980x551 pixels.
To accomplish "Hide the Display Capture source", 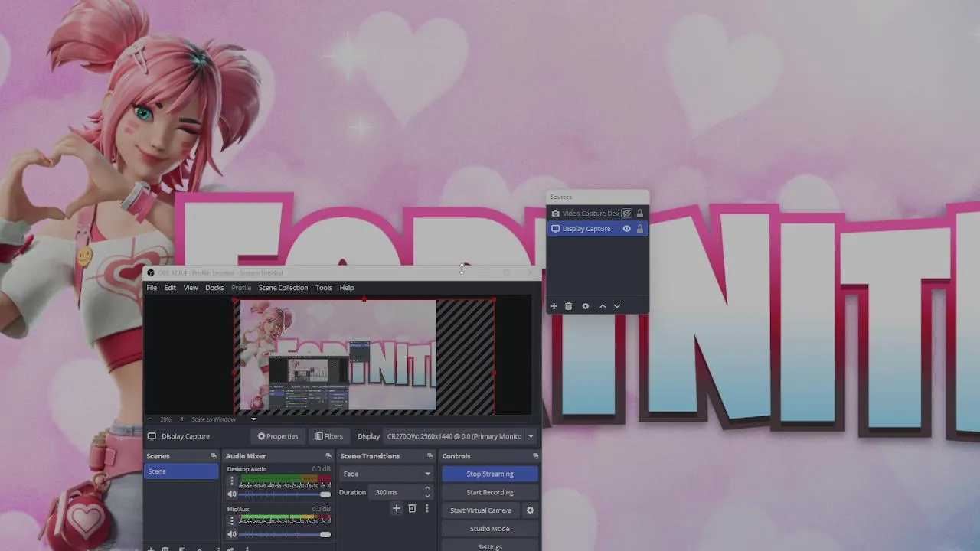I will (x=627, y=229).
